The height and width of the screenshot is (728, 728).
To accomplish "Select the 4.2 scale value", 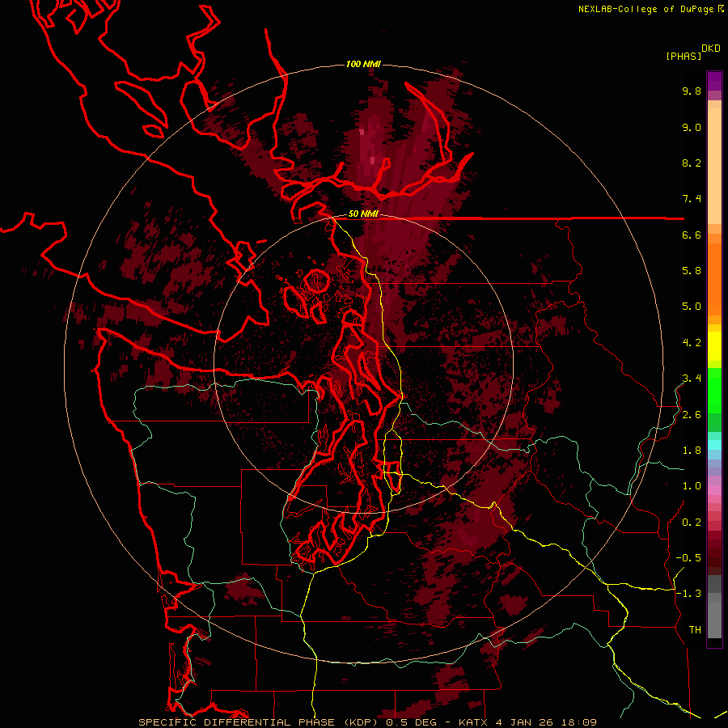I will (x=692, y=343).
